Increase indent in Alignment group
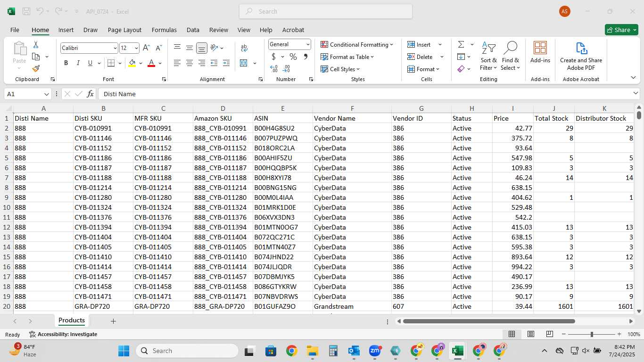The width and height of the screenshot is (644, 362). pos(226,63)
